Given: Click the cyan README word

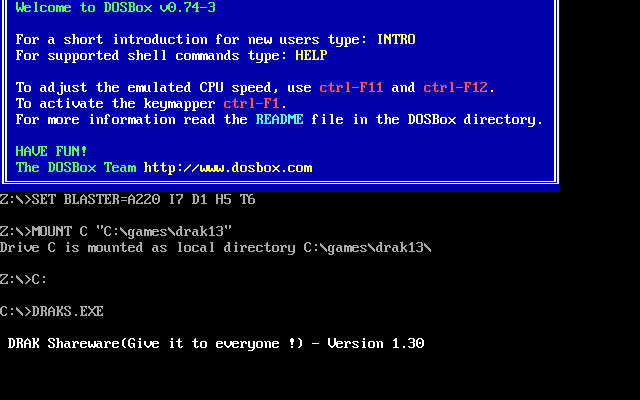Looking at the screenshot, I should tap(279, 120).
